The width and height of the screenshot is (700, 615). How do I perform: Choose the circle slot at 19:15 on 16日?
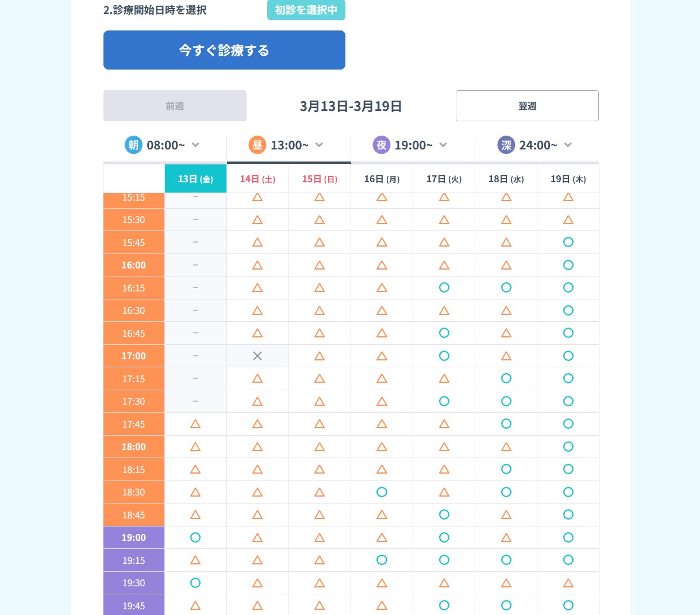(x=382, y=560)
